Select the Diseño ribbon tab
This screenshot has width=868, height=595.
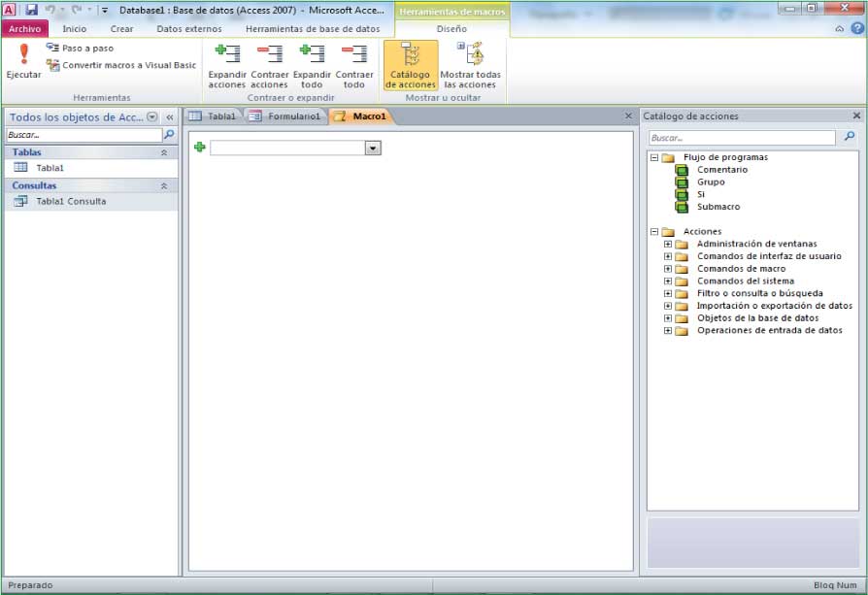451,29
